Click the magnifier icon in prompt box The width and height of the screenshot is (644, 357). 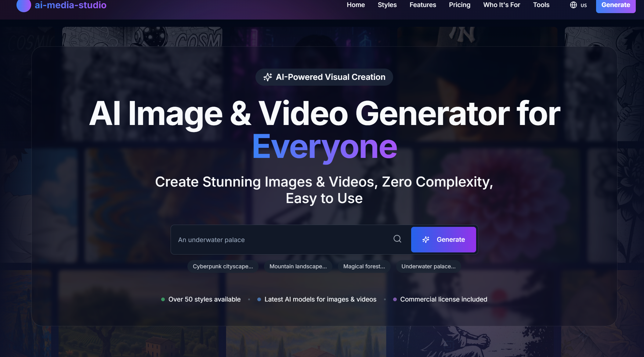397,239
